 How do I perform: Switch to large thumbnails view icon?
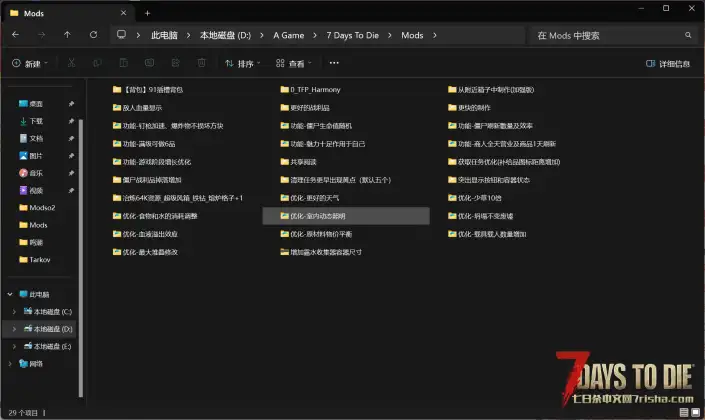coord(696,412)
